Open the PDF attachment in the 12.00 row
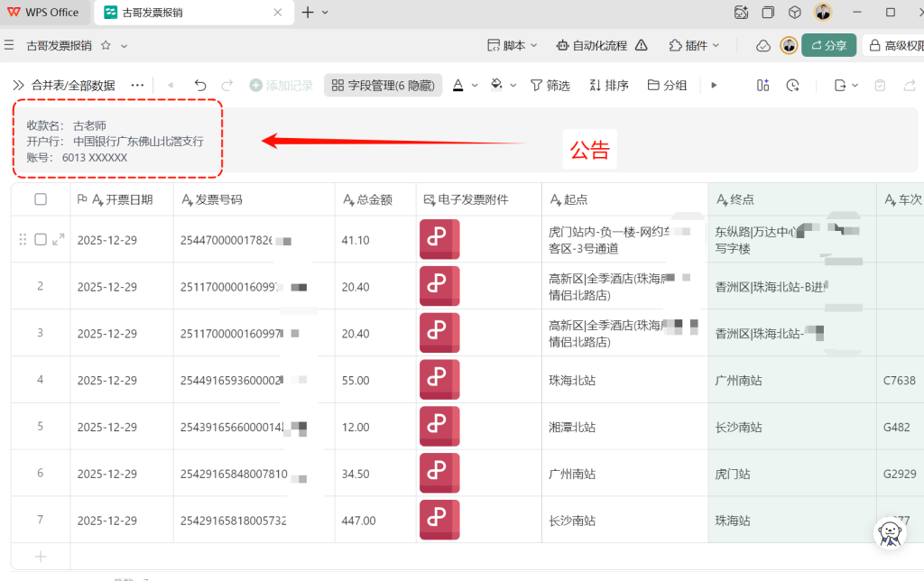Image resolution: width=924 pixels, height=581 pixels. click(439, 426)
